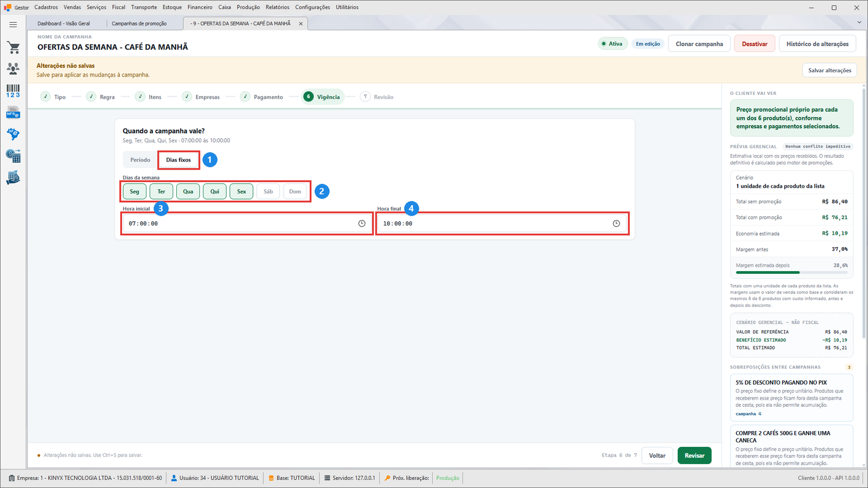The height and width of the screenshot is (488, 868).
Task: Open the barcode 123 products icon
Action: [x=13, y=91]
